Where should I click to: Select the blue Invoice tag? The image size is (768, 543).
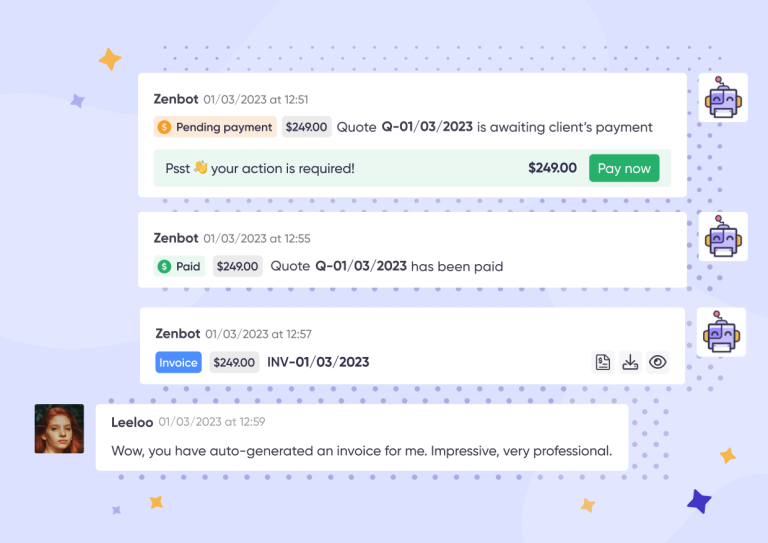tap(178, 362)
